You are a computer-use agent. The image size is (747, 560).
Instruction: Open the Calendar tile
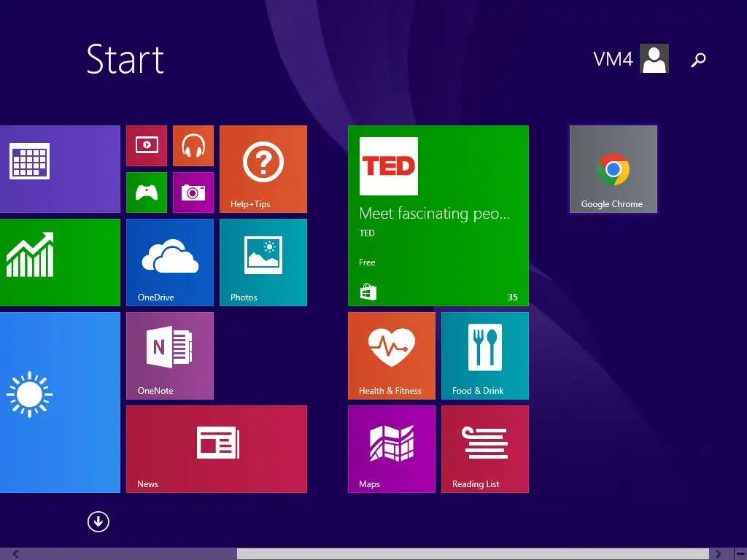[60, 169]
